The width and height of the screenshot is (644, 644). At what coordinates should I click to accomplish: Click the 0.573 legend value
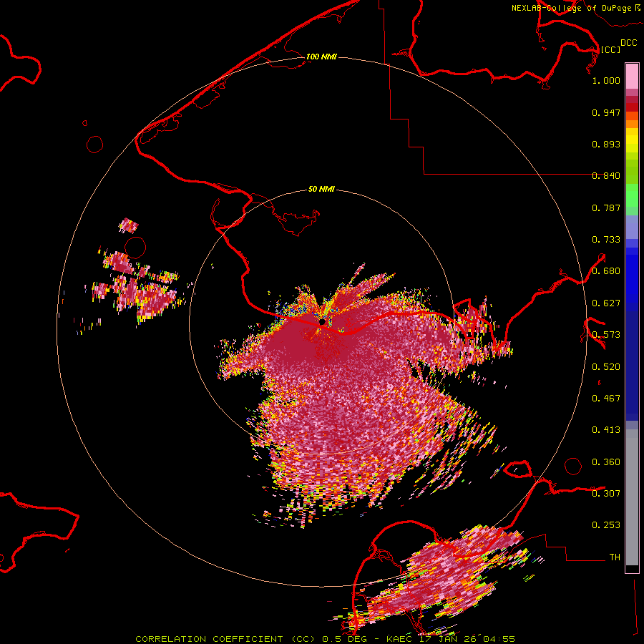[606, 335]
